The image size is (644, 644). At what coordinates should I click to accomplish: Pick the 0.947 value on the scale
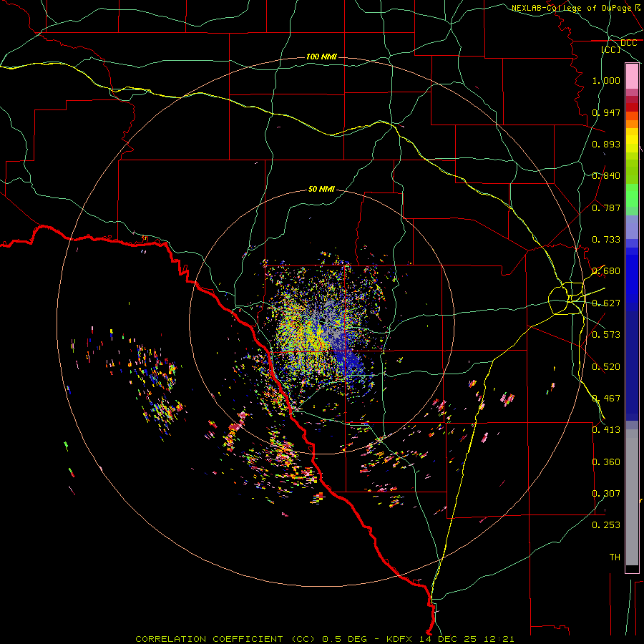pyautogui.click(x=606, y=112)
